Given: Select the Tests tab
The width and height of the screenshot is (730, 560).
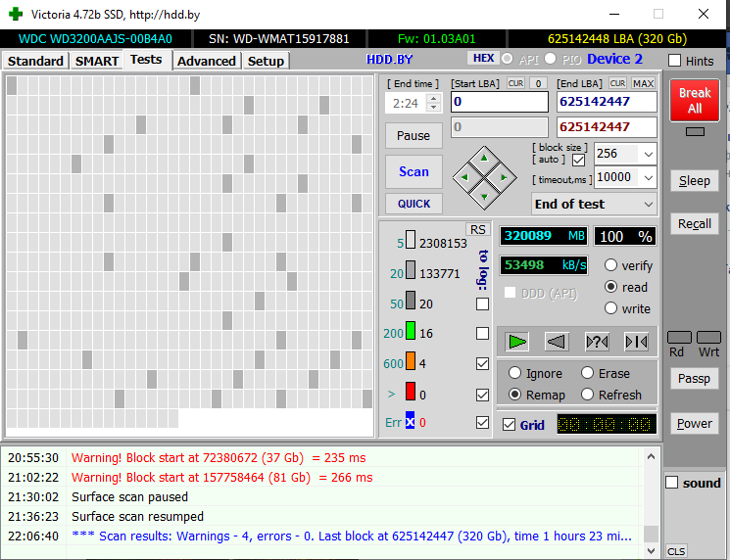Looking at the screenshot, I should click(146, 60).
